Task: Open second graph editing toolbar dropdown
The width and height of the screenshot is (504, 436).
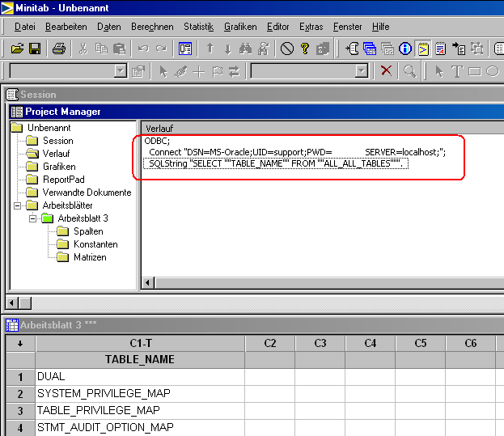Action: tap(362, 70)
